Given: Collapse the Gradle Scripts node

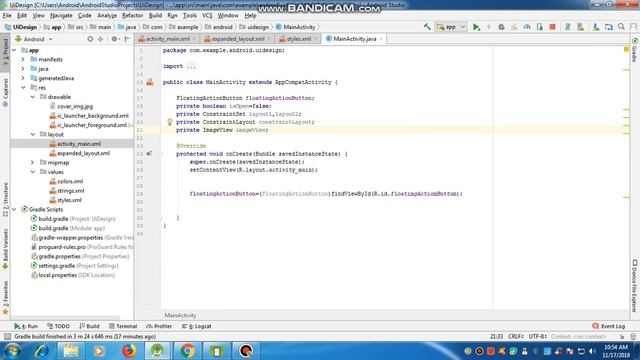Looking at the screenshot, I should (15, 209).
